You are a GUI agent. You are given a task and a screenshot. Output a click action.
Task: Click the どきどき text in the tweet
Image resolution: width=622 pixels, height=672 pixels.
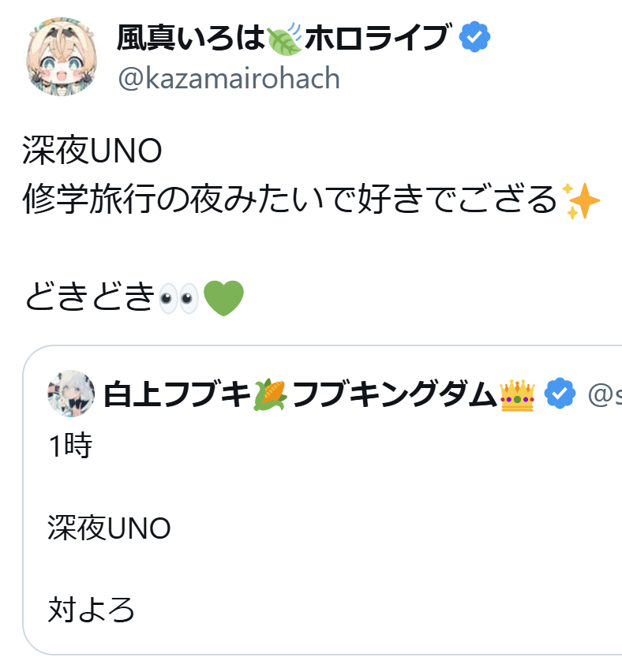click(88, 298)
